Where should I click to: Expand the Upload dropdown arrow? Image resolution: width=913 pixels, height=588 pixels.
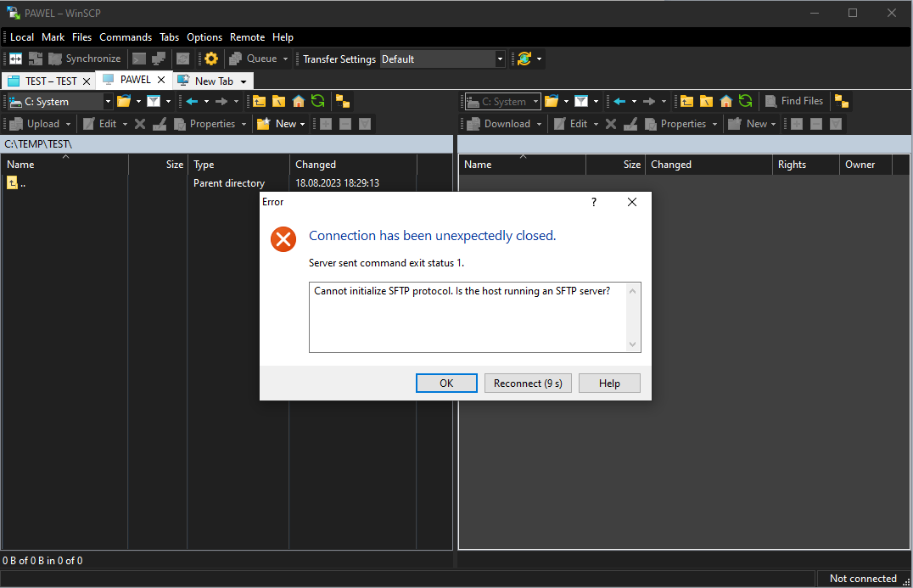[68, 124]
